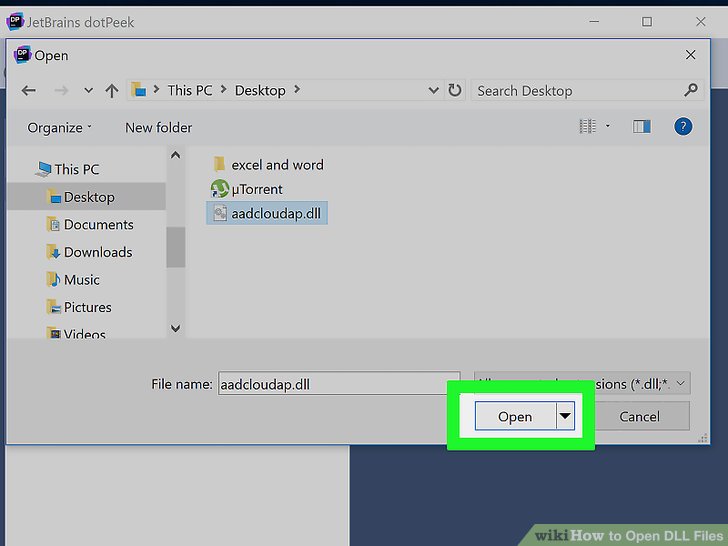Click the navigation pane scroll up arrow

[176, 155]
